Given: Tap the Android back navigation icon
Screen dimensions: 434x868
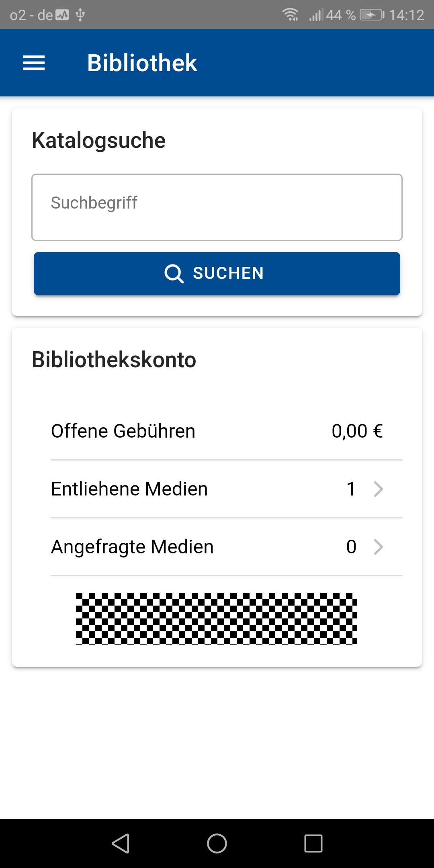Looking at the screenshot, I should pyautogui.click(x=121, y=843).
